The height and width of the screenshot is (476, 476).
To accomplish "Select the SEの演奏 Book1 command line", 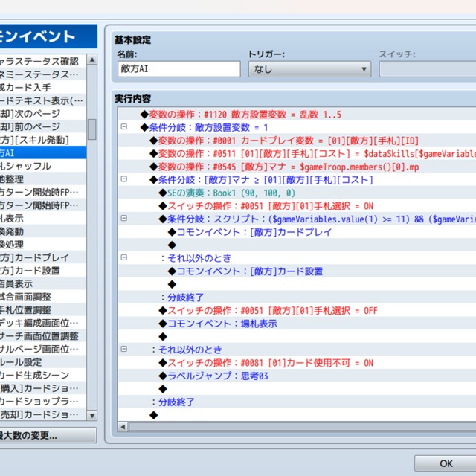I will coord(231,193).
